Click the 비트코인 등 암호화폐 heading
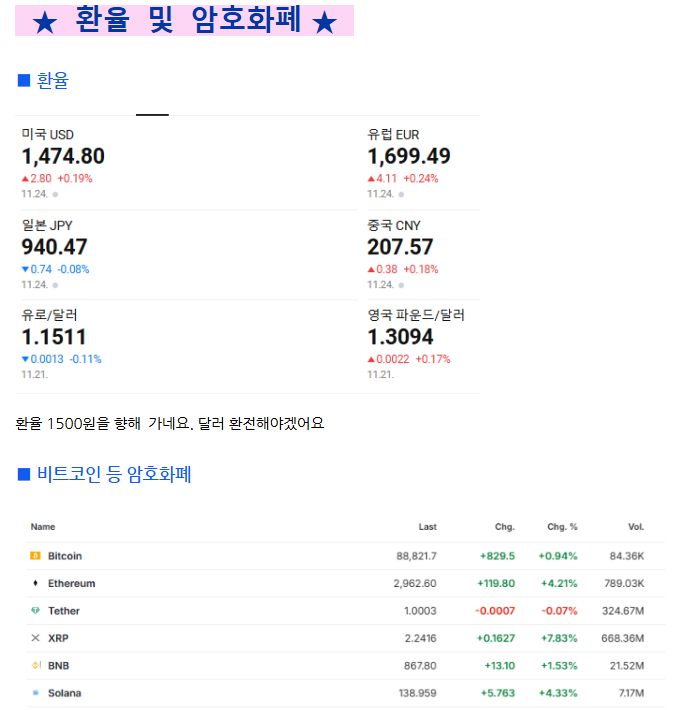 coord(113,474)
